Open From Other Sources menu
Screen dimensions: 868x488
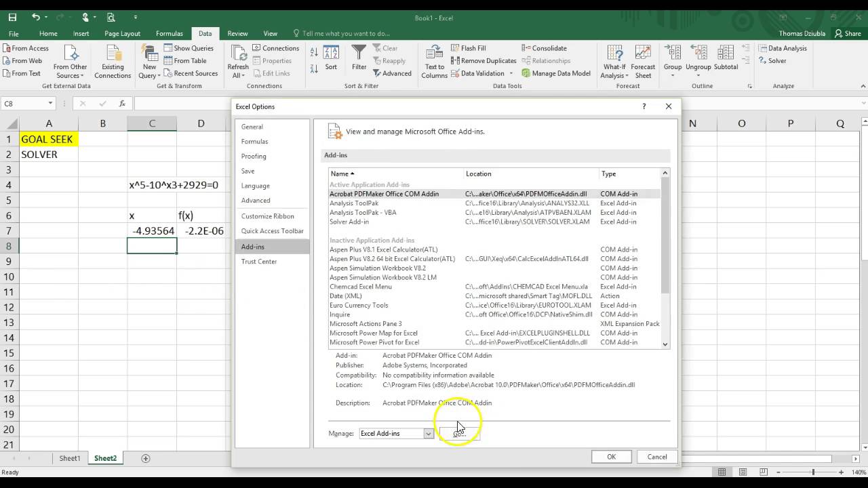[x=71, y=62]
